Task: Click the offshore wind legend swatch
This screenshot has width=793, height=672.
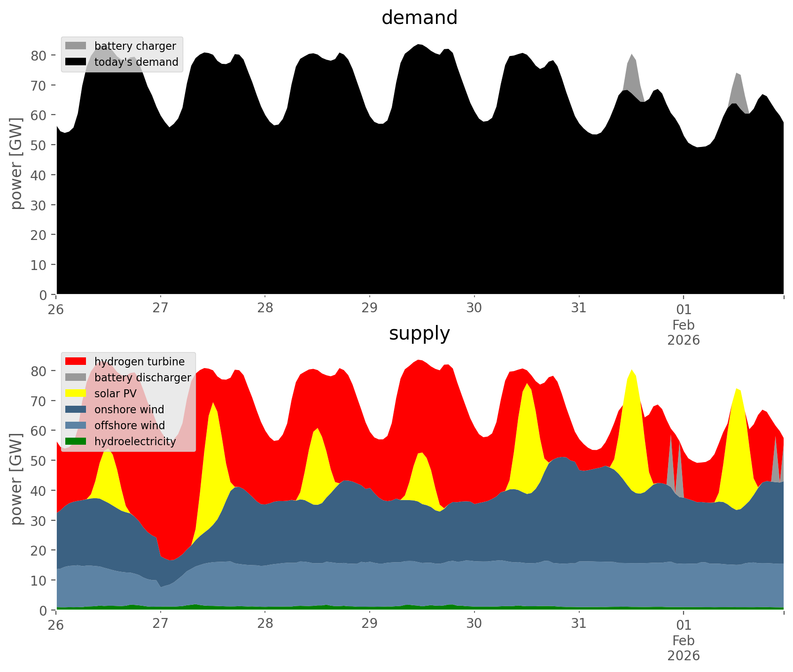Action: [76, 425]
